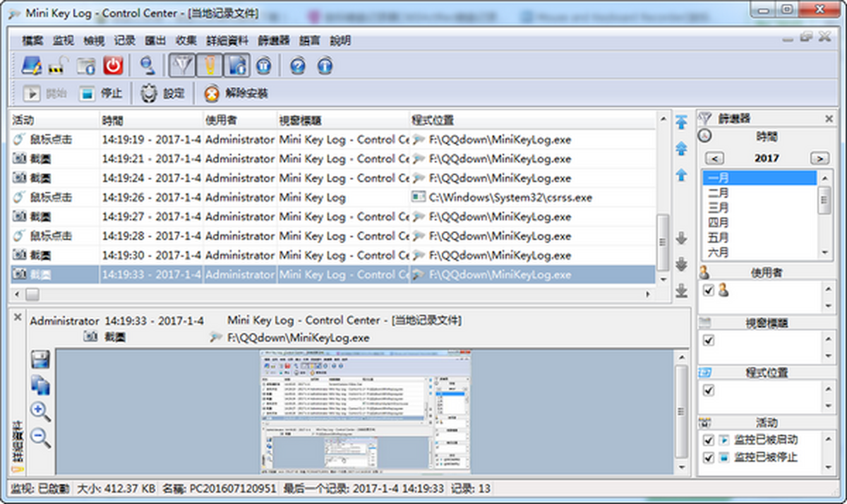Copy the screenshot using the copy icon
This screenshot has height=504, width=847.
point(40,385)
